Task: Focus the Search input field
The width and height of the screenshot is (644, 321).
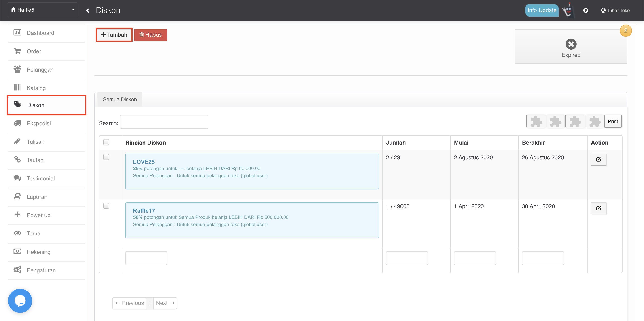Action: (164, 122)
